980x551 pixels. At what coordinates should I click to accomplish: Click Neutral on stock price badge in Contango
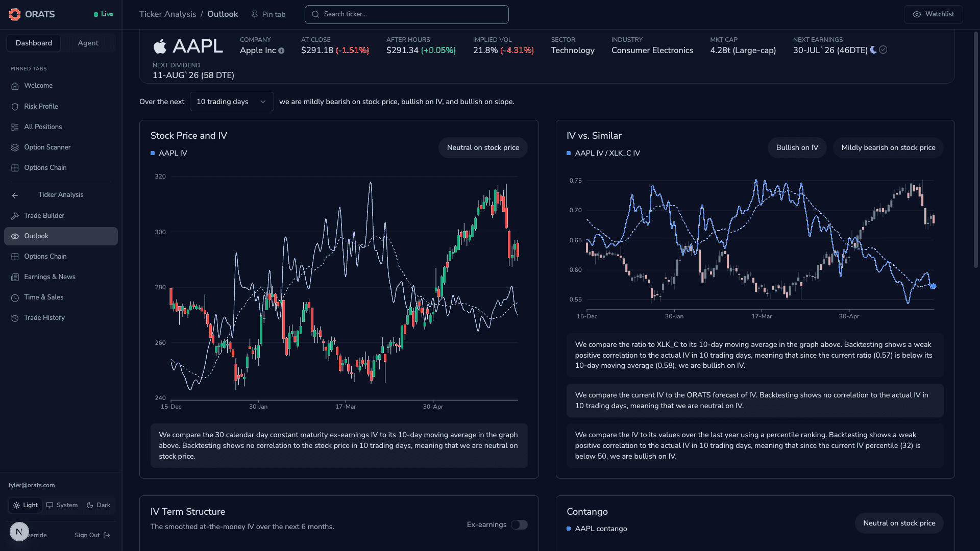click(x=899, y=523)
